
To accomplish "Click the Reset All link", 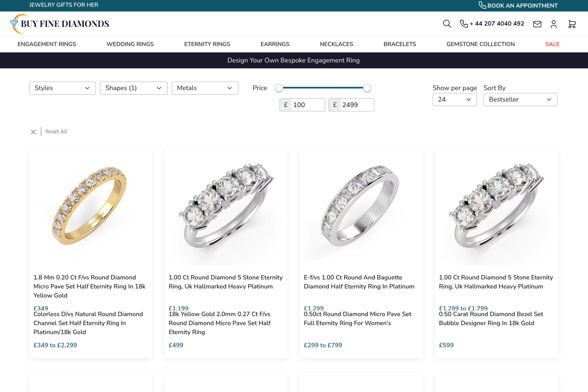I will [x=56, y=131].
